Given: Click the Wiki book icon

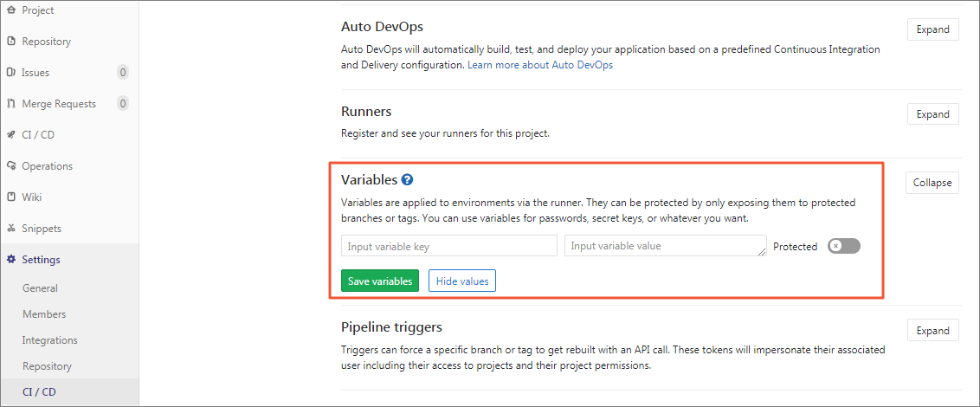Looking at the screenshot, I should coord(10,197).
